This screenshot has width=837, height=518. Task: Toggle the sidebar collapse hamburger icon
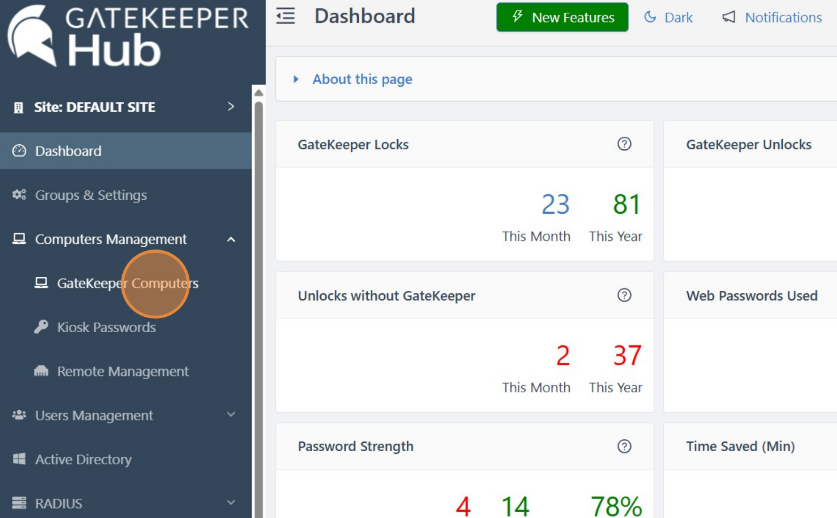coord(286,16)
